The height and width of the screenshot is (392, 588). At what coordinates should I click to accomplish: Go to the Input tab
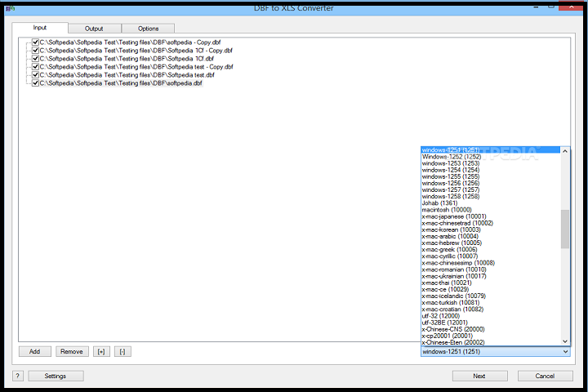pyautogui.click(x=39, y=28)
